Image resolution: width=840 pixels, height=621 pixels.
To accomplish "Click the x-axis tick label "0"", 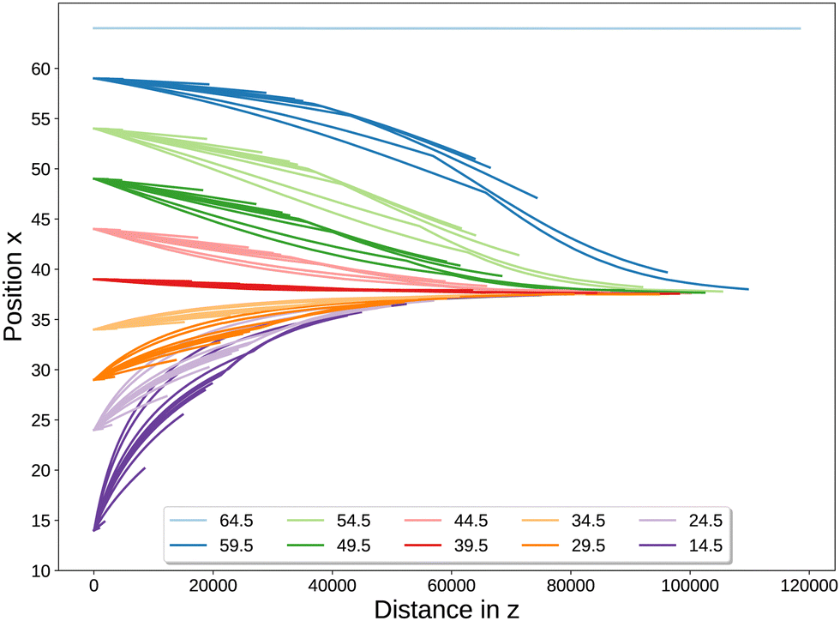I will 93,586.
